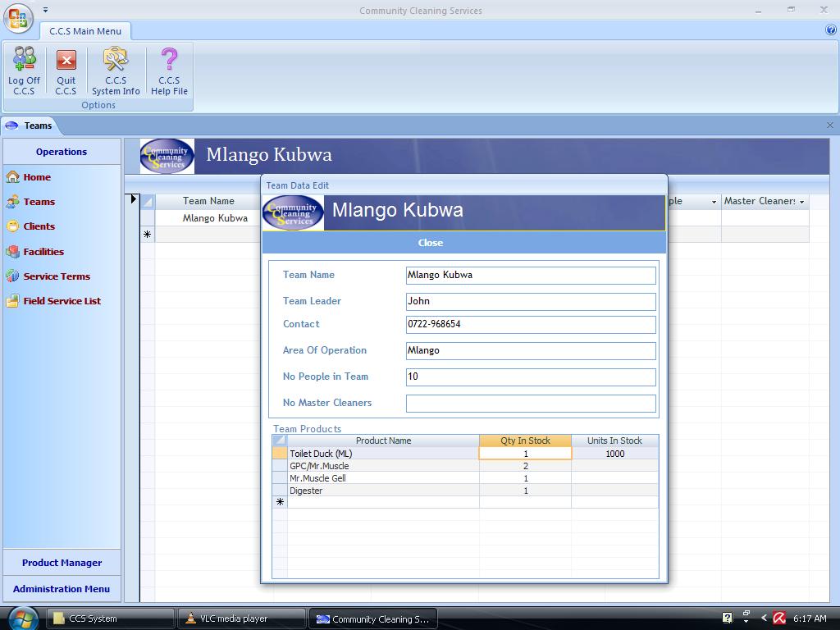Click into the No Master Cleaners field
This screenshot has height=630, width=840.
531,403
